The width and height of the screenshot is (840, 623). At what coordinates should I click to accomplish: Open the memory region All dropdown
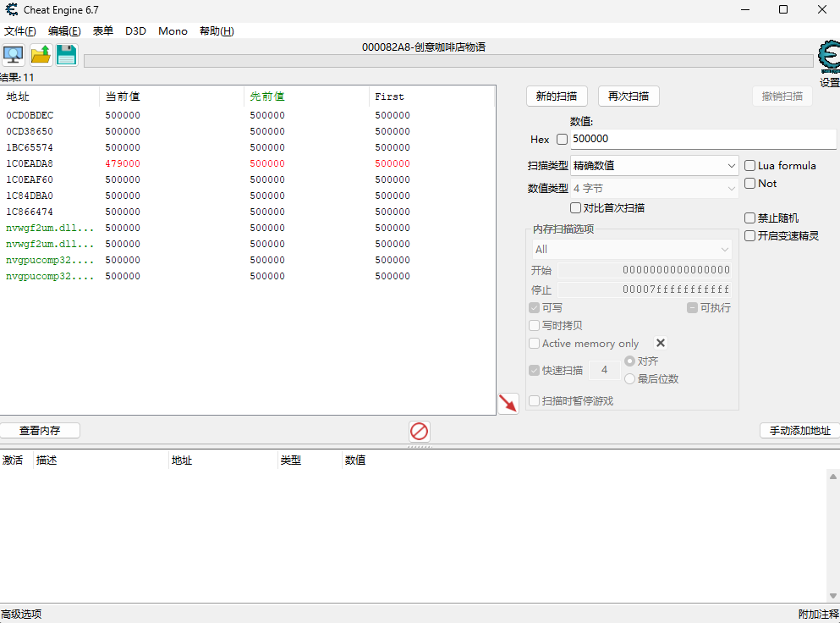click(x=631, y=250)
